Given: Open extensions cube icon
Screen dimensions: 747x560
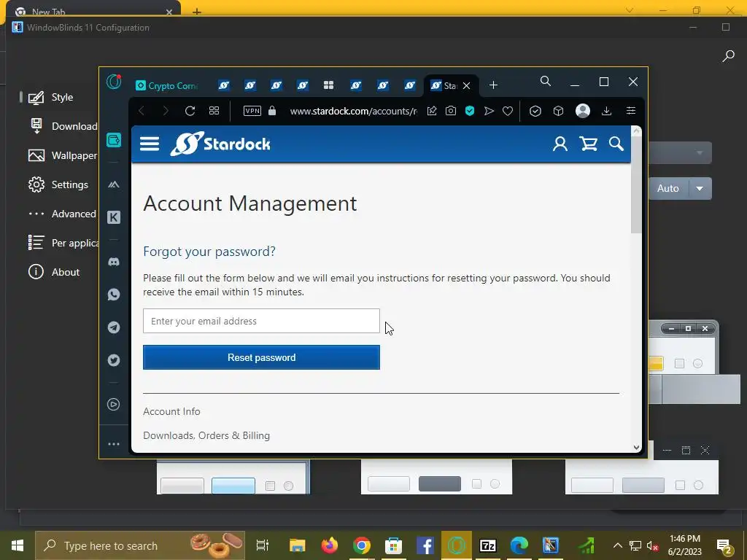Looking at the screenshot, I should (x=558, y=111).
